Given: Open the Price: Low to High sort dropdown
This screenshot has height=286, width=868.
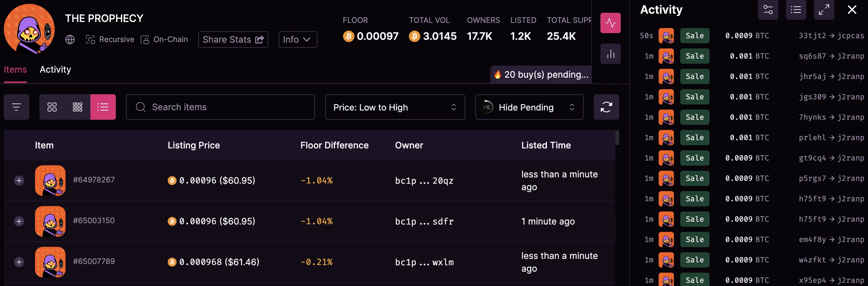Looking at the screenshot, I should (x=395, y=107).
